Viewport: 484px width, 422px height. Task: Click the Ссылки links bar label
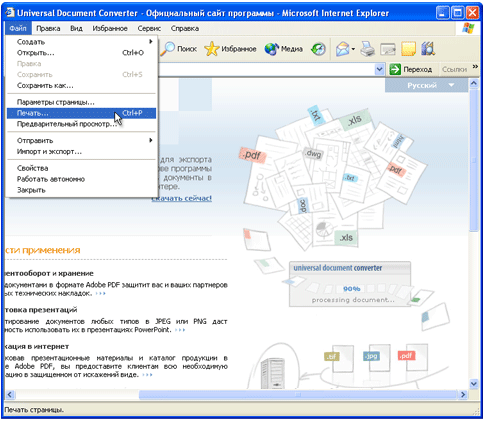click(454, 69)
